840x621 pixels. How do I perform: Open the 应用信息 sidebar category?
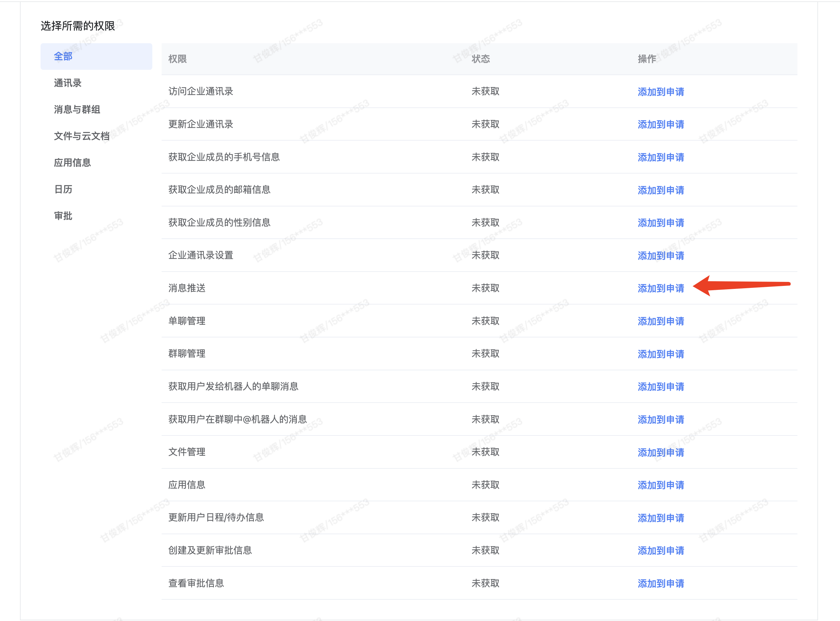[72, 163]
